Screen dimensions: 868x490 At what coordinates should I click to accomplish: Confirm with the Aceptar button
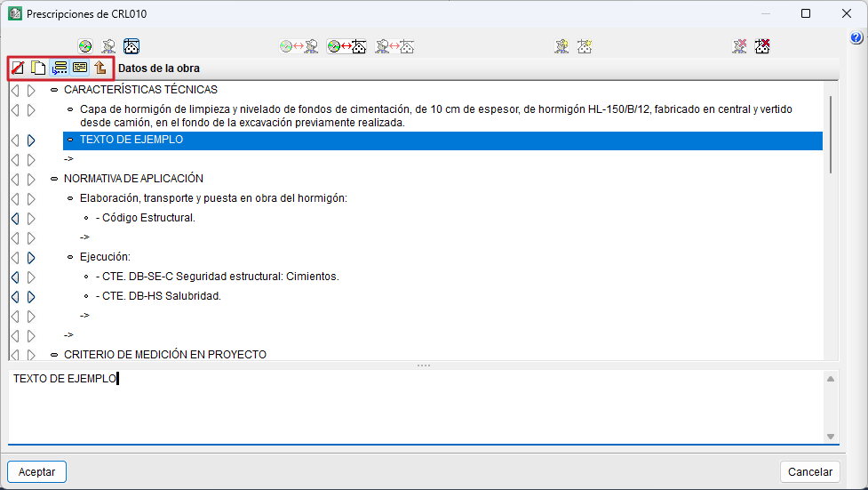click(36, 471)
